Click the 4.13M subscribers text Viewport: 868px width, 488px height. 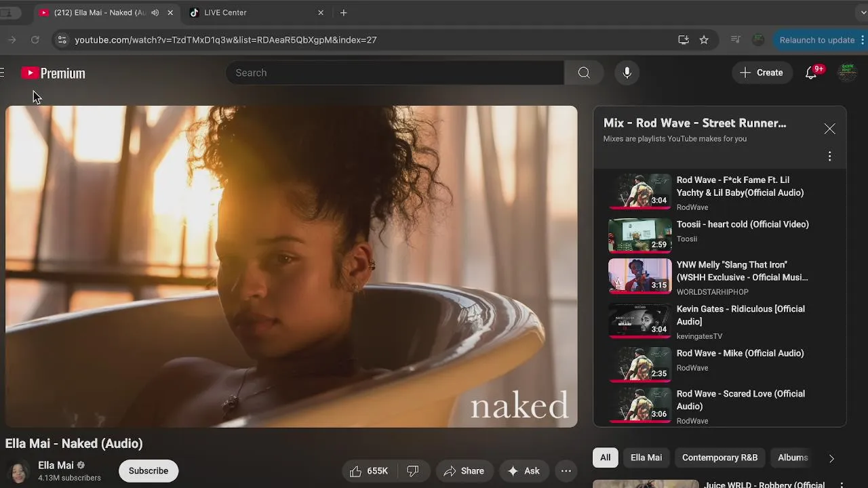tap(69, 478)
